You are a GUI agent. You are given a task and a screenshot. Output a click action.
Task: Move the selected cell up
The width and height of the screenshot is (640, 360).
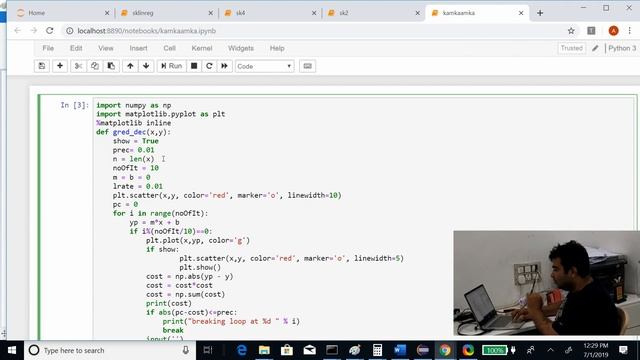(130, 66)
